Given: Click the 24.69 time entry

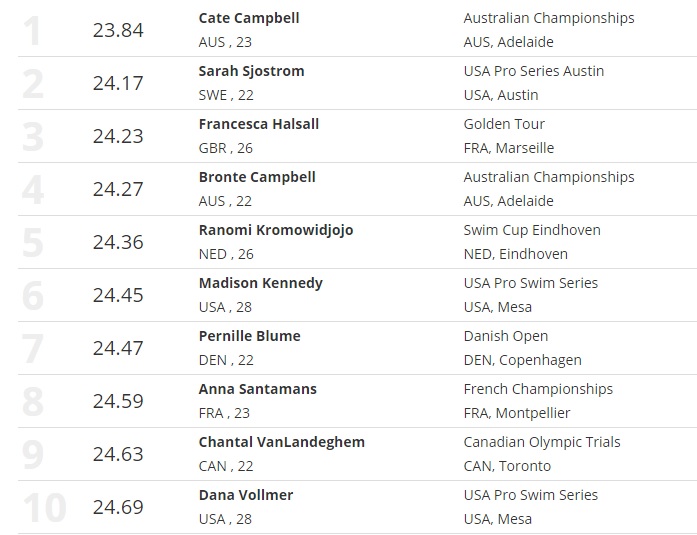Looking at the screenshot, I should tap(118, 507).
